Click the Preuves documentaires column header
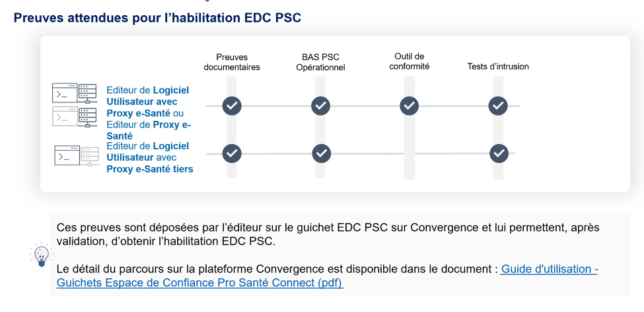The image size is (644, 312). tap(232, 62)
